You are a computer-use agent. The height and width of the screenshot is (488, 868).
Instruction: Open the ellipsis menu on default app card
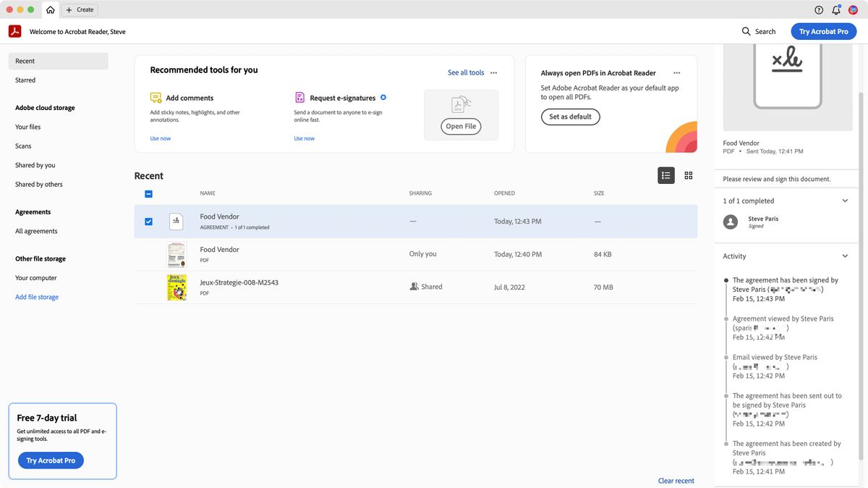click(676, 72)
